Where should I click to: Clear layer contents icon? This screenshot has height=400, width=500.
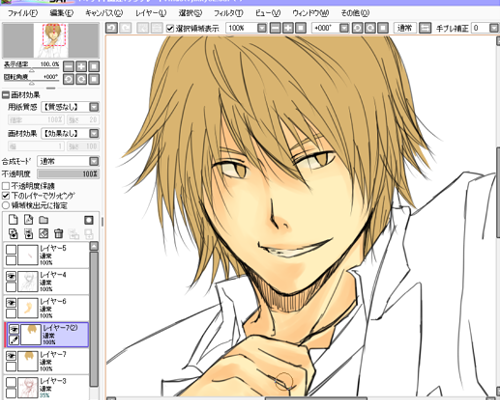click(x=44, y=233)
